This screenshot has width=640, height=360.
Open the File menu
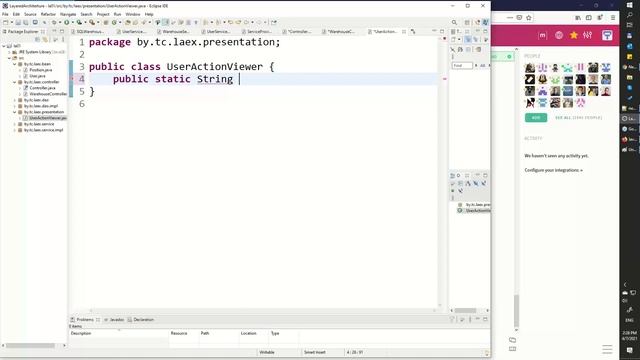(x=5, y=14)
